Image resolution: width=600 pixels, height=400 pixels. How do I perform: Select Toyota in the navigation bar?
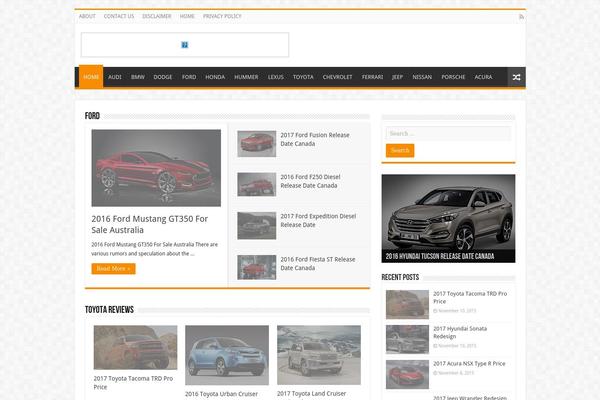click(303, 77)
